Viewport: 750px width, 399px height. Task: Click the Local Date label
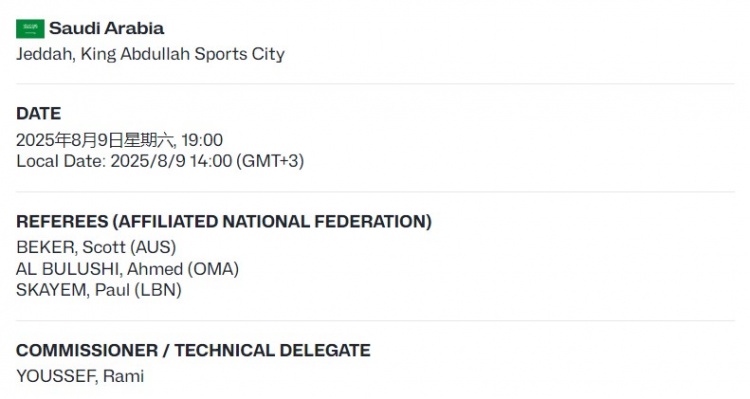(61, 161)
